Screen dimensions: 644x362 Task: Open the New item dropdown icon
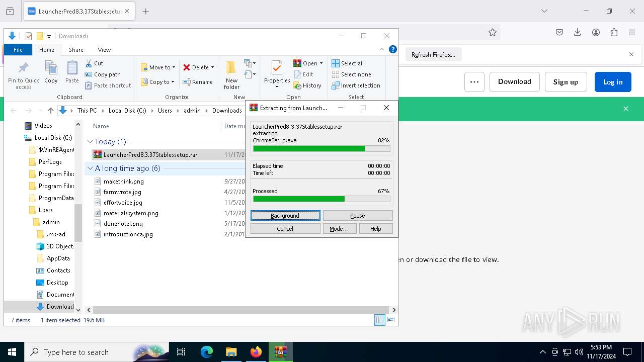tap(250, 63)
